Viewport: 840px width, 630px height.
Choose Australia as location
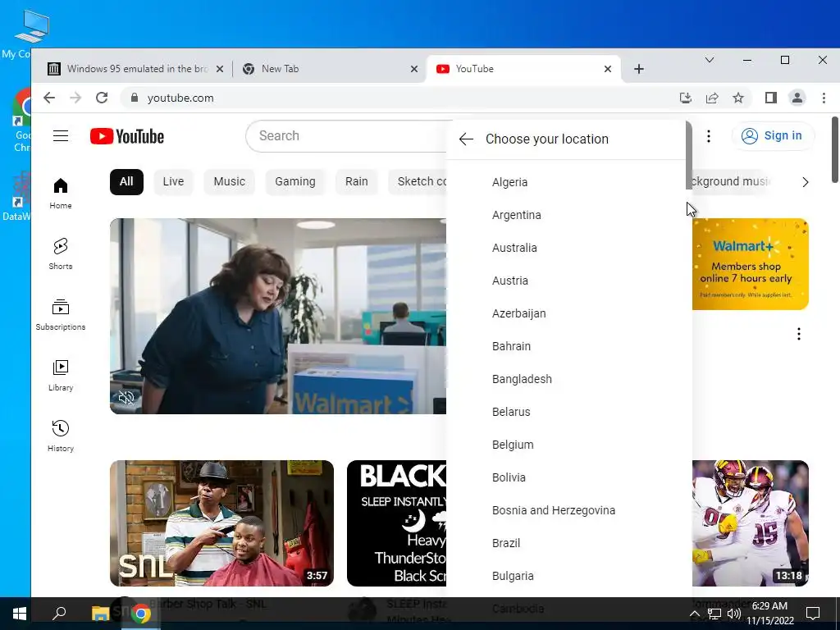(x=566, y=248)
